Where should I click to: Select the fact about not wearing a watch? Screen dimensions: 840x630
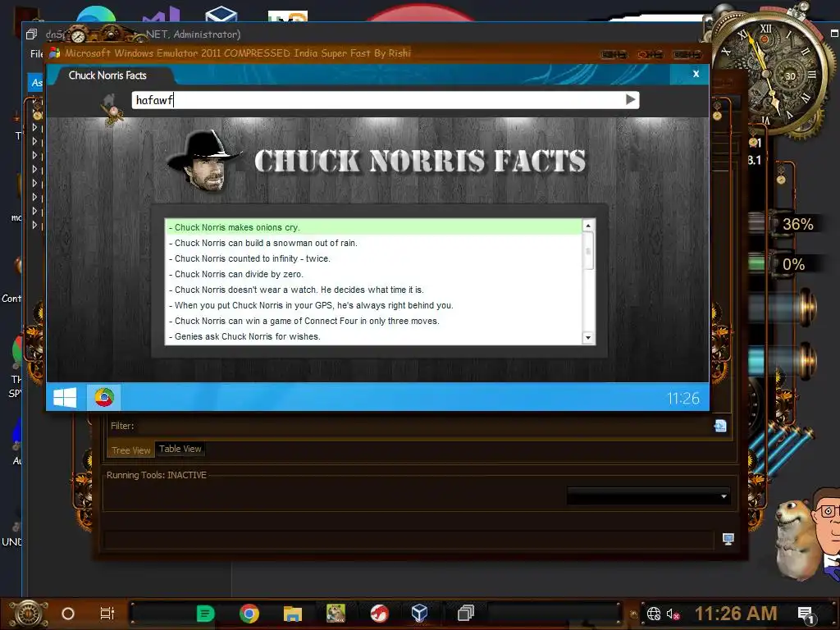373,290
